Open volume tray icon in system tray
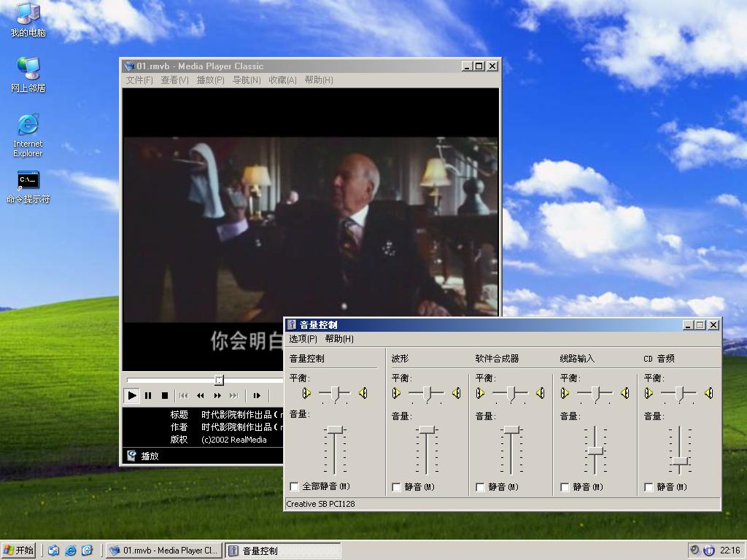The image size is (747, 560). point(695,550)
